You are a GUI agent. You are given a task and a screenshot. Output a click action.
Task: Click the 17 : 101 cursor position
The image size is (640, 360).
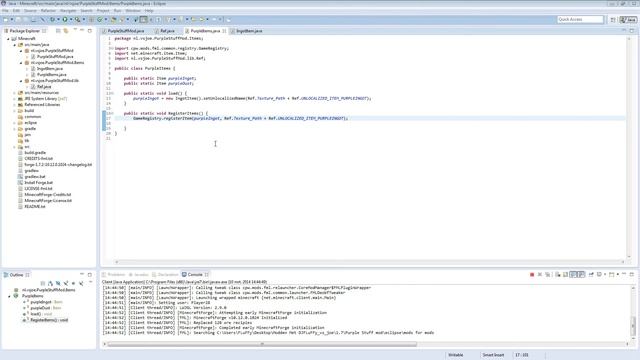522,355
